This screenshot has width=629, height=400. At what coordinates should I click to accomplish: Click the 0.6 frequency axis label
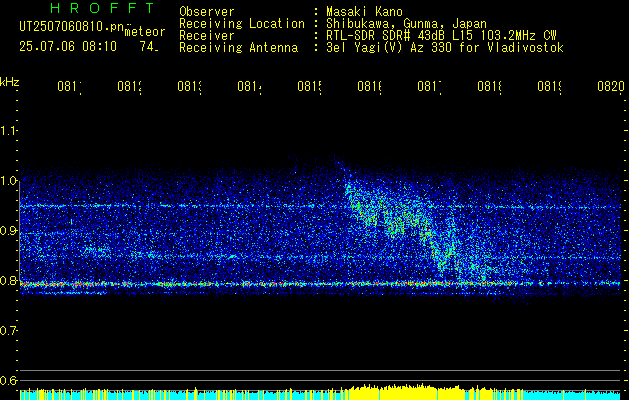point(8,380)
